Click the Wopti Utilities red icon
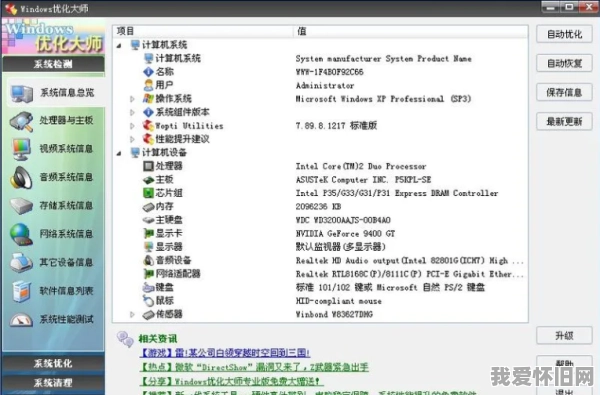600x395 pixels. pyautogui.click(x=148, y=126)
